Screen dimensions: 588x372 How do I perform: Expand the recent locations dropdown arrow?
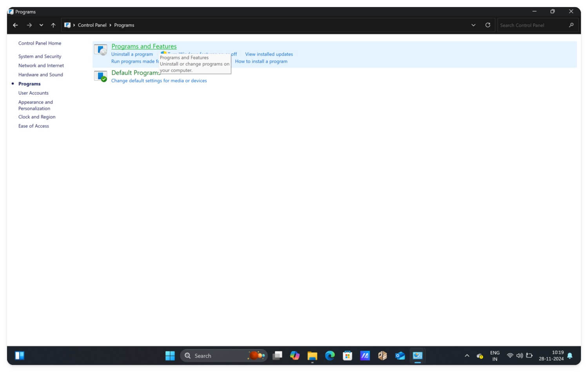tap(41, 25)
